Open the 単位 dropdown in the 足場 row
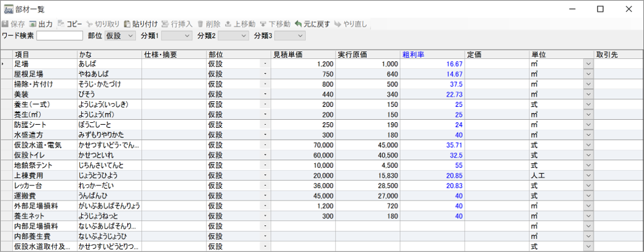This screenshot has width=644, height=252. [x=588, y=64]
